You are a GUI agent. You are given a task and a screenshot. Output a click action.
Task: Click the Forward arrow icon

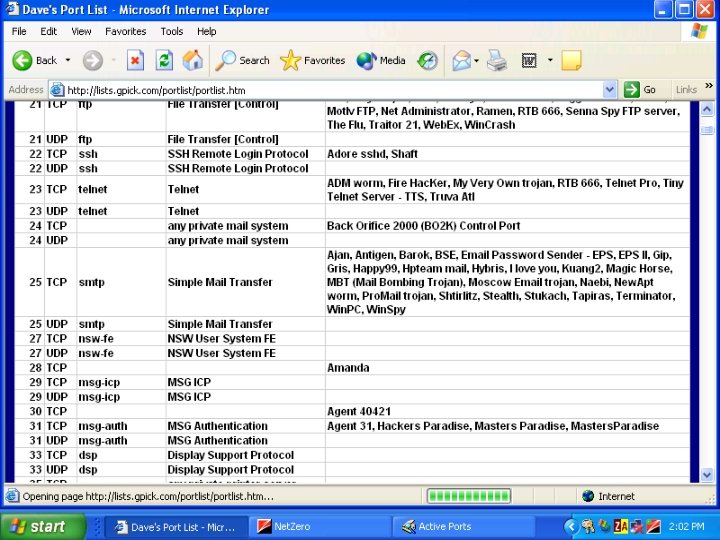(93, 61)
